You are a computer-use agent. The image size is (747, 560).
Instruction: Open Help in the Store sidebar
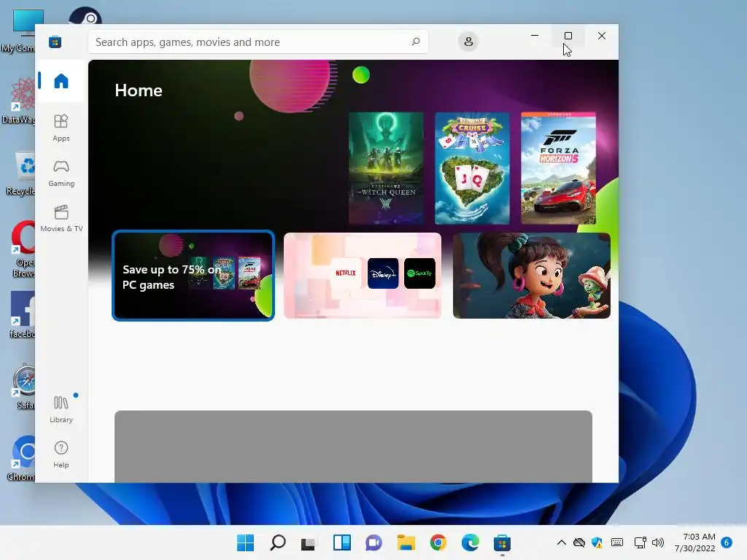[x=61, y=454]
